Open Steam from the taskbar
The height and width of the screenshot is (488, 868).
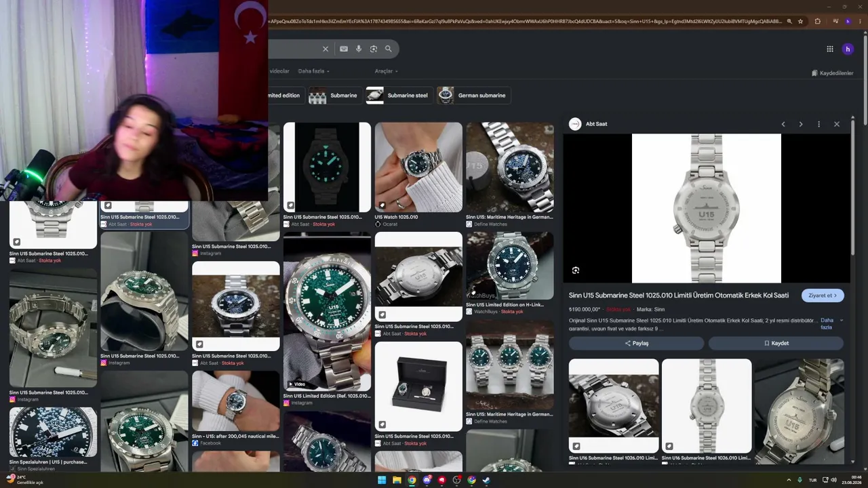[x=486, y=481]
